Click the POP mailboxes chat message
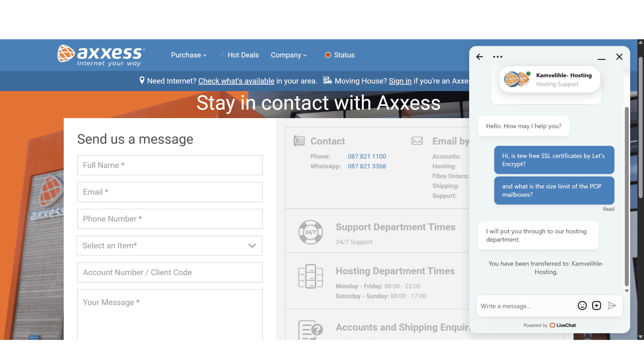644x362 pixels. point(554,190)
